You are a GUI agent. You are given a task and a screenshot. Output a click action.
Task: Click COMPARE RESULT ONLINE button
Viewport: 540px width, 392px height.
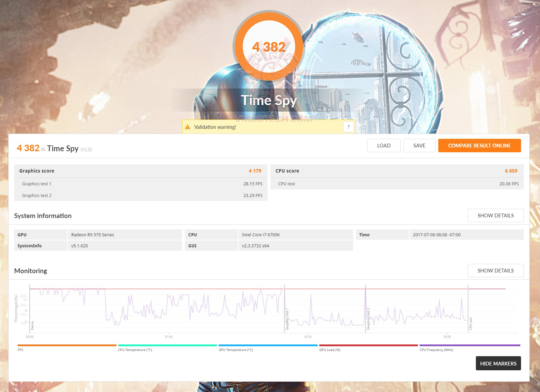tap(479, 145)
